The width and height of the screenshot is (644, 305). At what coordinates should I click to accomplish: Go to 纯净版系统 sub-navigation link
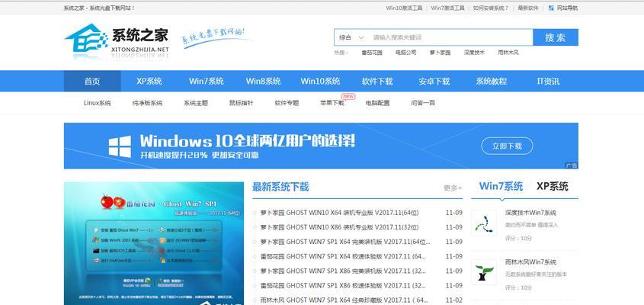(x=147, y=103)
